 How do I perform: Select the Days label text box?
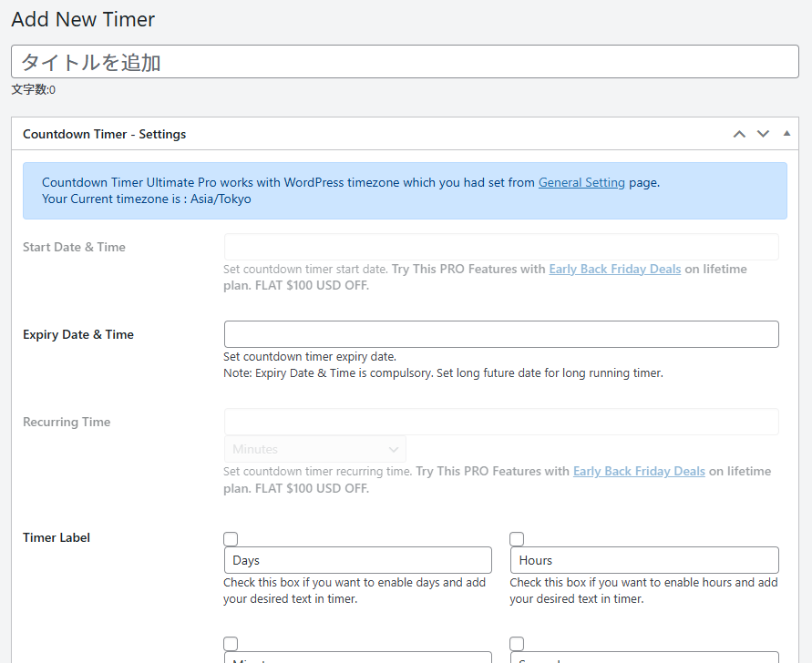coord(357,559)
